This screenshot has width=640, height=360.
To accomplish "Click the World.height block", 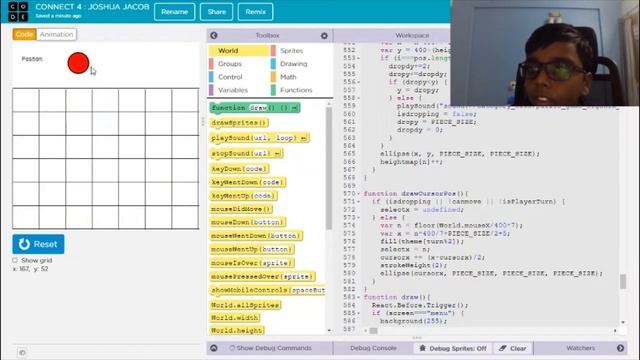I will (x=237, y=330).
